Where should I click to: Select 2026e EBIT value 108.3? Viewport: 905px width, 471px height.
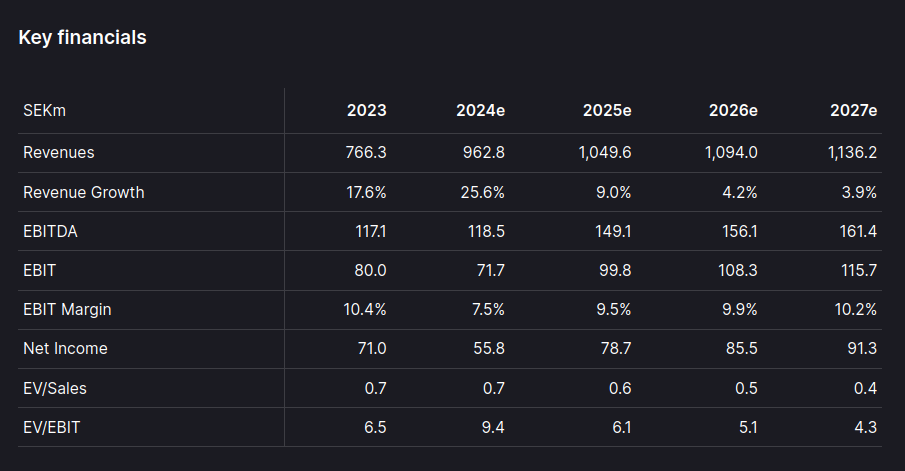[x=736, y=271]
